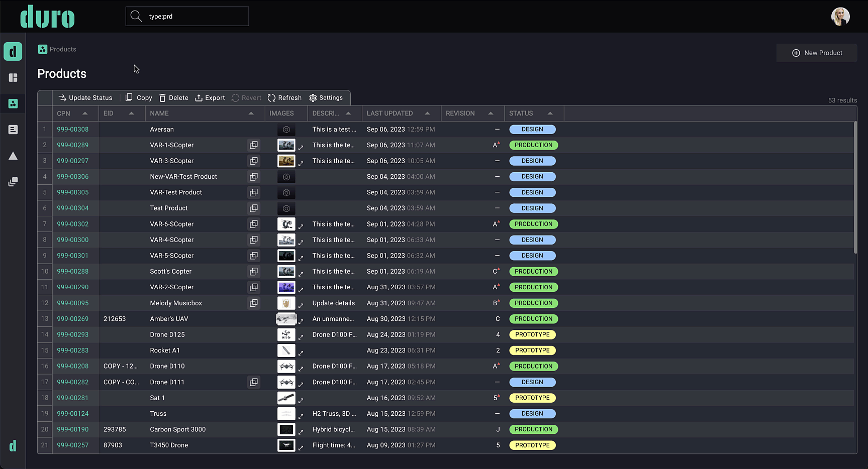The image size is (868, 469).
Task: Sort by the LAST UPDATED column arrow
Action: [x=428, y=113]
